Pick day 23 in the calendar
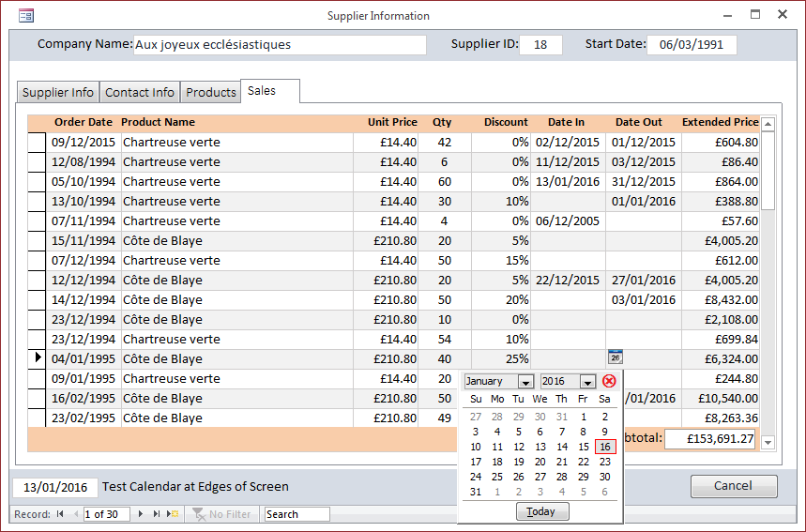The height and width of the screenshot is (532, 806). tap(605, 462)
